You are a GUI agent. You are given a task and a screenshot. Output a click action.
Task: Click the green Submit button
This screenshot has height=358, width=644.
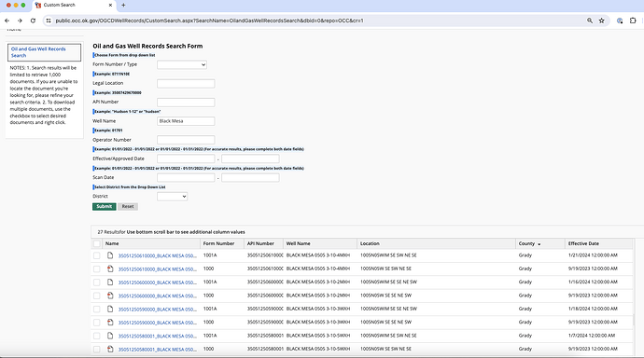pyautogui.click(x=105, y=206)
